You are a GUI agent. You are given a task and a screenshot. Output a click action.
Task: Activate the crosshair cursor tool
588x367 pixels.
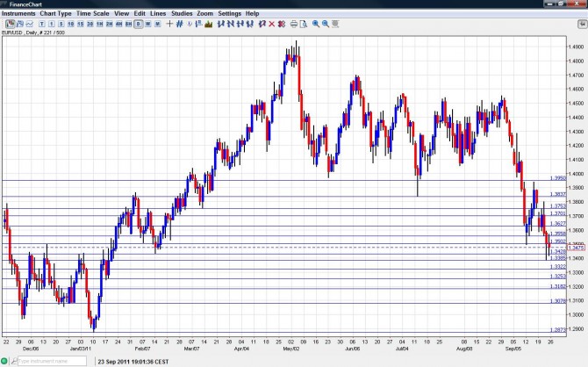pos(169,24)
